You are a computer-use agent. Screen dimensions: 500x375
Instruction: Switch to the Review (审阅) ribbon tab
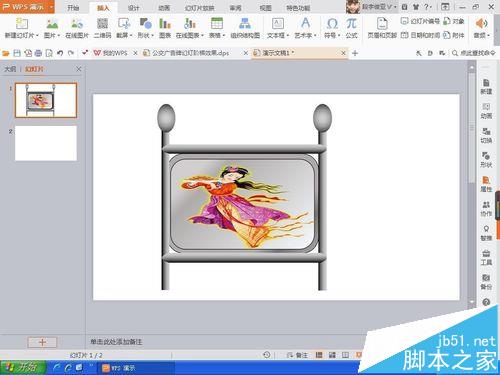click(235, 8)
